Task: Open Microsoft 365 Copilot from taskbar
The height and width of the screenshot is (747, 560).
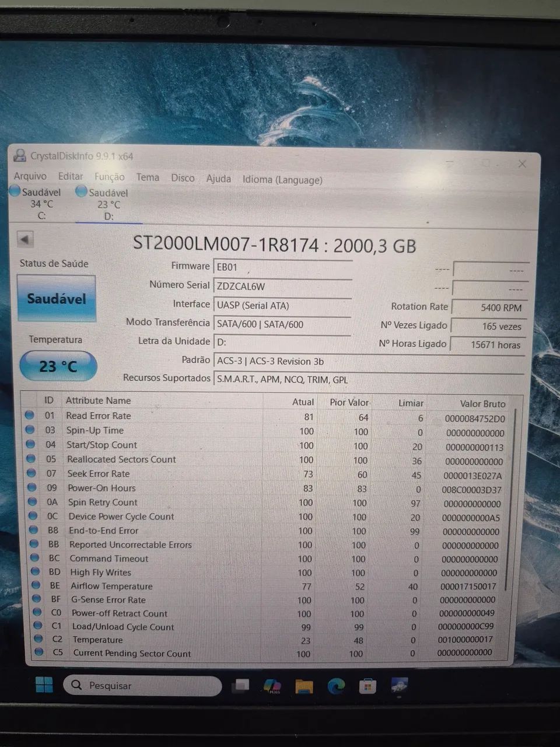Action: pos(272,686)
